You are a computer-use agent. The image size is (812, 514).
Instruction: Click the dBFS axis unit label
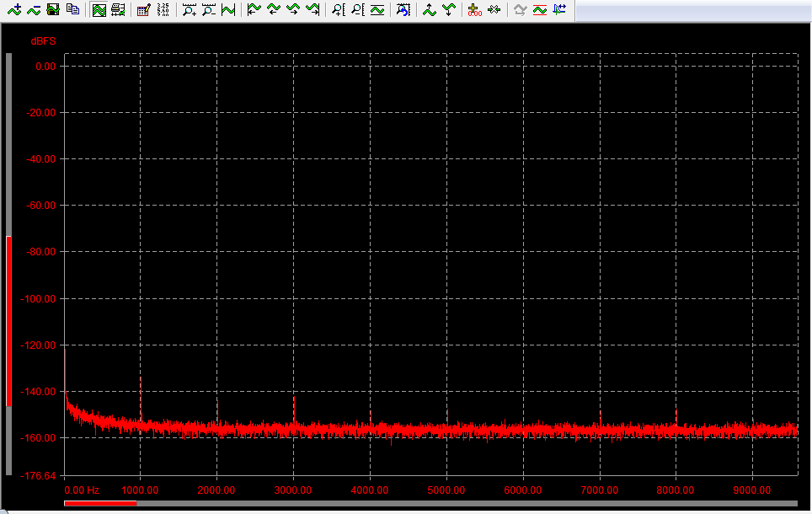[43, 41]
